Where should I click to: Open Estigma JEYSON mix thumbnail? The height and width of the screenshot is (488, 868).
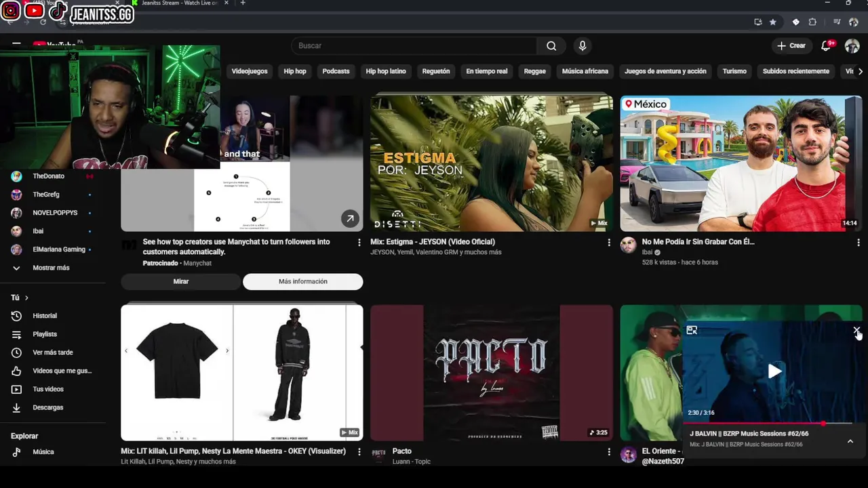click(x=492, y=163)
